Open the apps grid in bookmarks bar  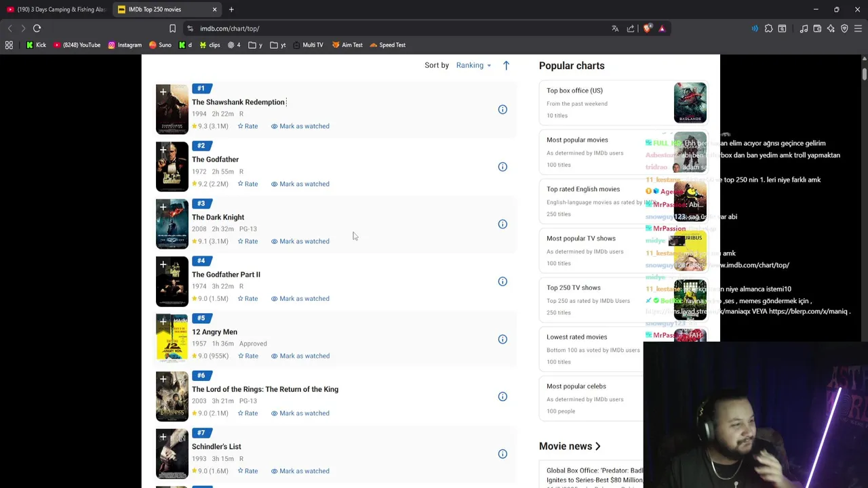[9, 45]
